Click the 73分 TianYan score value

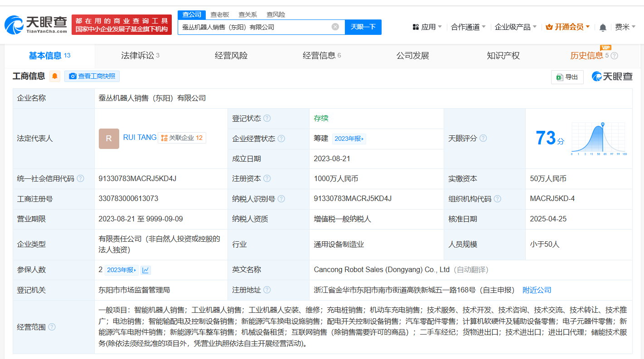pos(550,138)
